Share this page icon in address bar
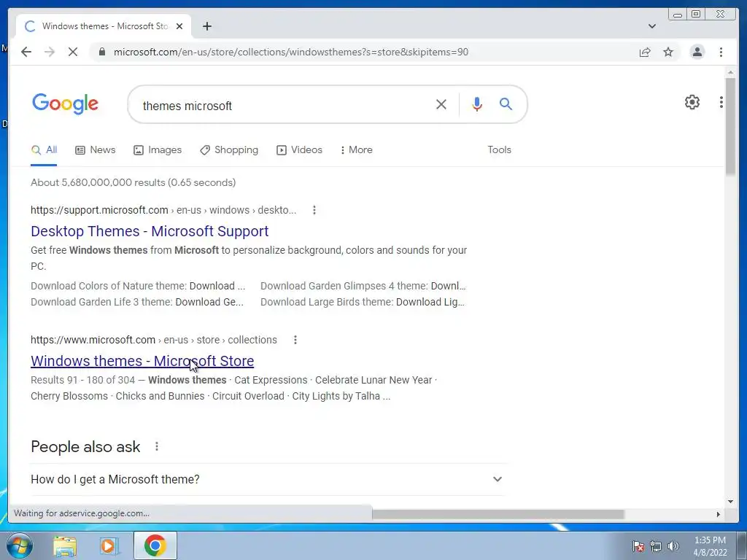This screenshot has height=560, width=747. (x=645, y=52)
